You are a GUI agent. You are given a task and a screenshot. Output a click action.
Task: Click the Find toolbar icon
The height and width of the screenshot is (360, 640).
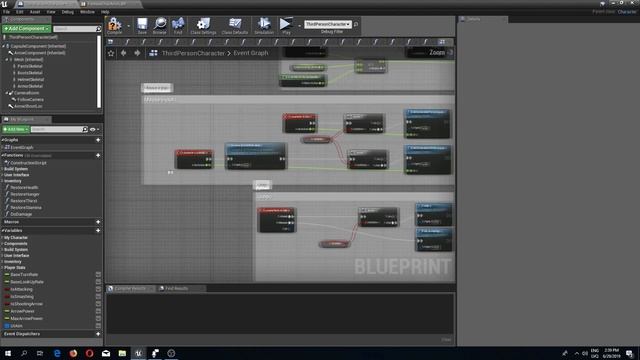point(178,25)
